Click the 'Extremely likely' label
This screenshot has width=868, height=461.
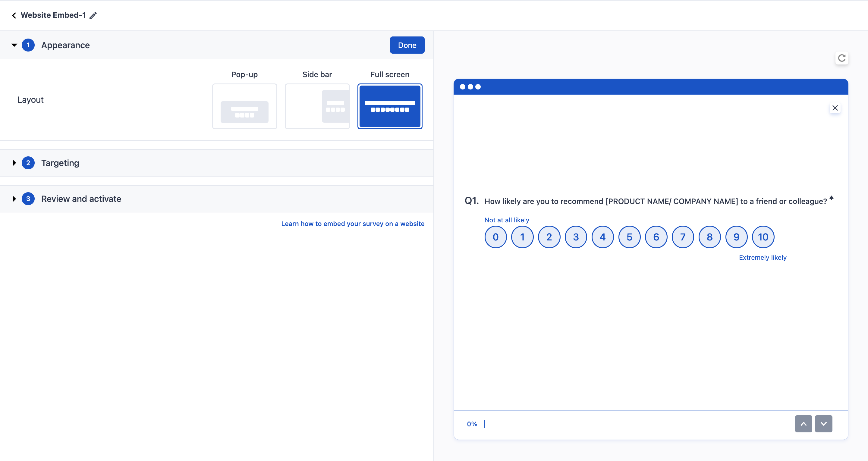click(763, 257)
